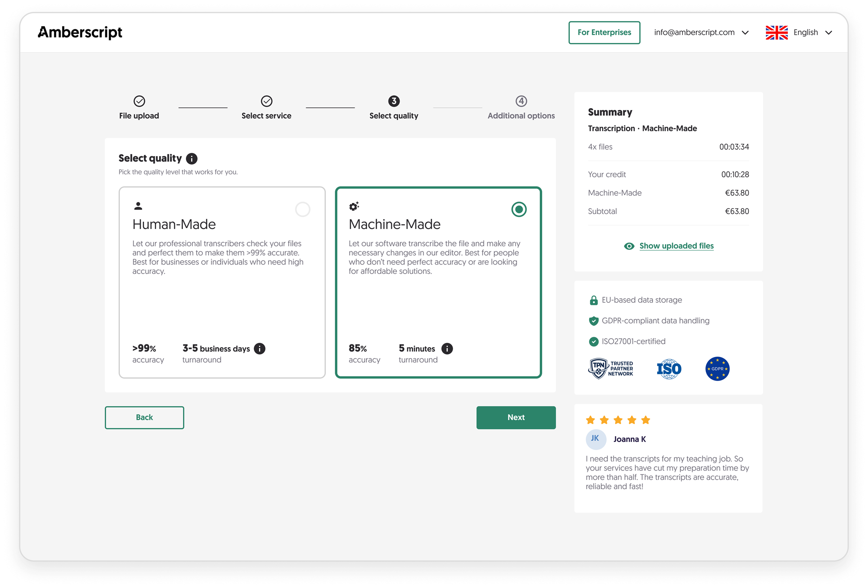The image size is (868, 588).
Task: Click the ISO certification logo
Action: pyautogui.click(x=669, y=369)
